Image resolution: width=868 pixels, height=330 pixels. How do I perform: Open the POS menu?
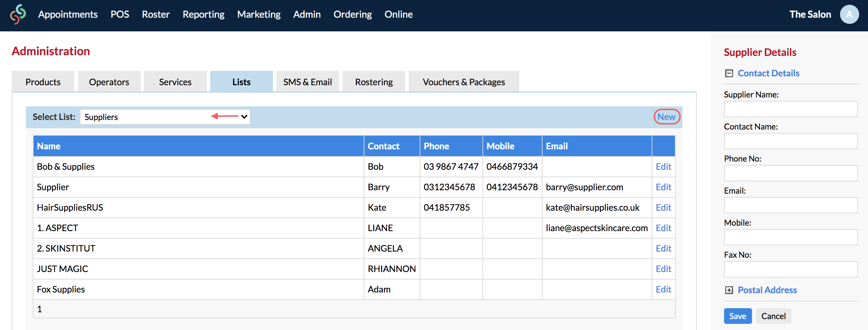pos(120,14)
